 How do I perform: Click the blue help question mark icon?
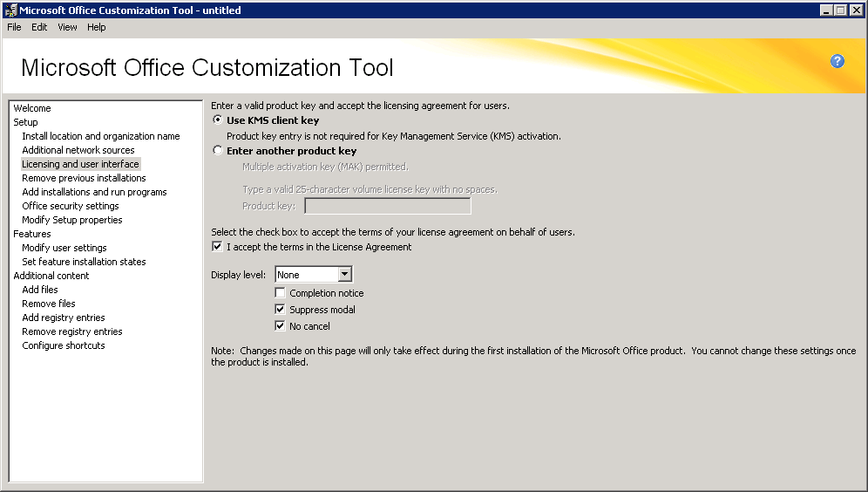837,61
